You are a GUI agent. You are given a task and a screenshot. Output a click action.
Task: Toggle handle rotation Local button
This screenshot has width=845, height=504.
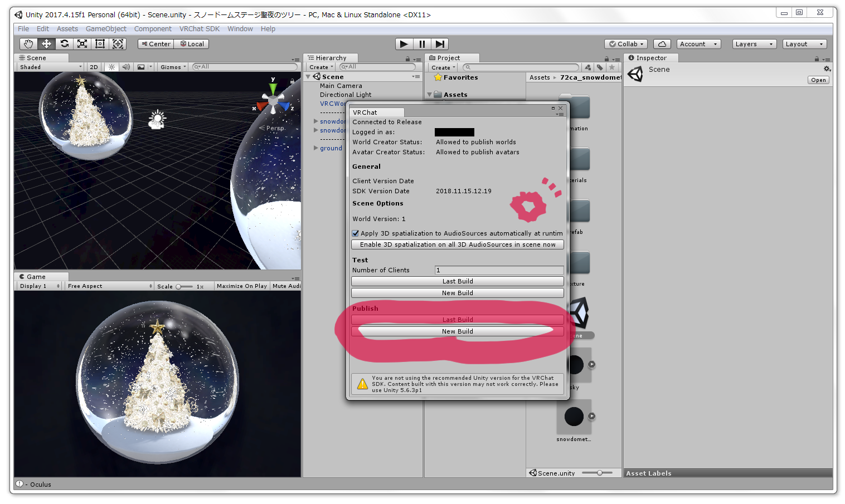tap(192, 44)
